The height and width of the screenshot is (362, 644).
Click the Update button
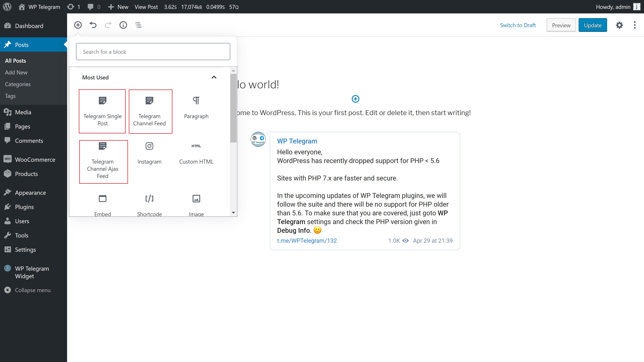tap(593, 25)
